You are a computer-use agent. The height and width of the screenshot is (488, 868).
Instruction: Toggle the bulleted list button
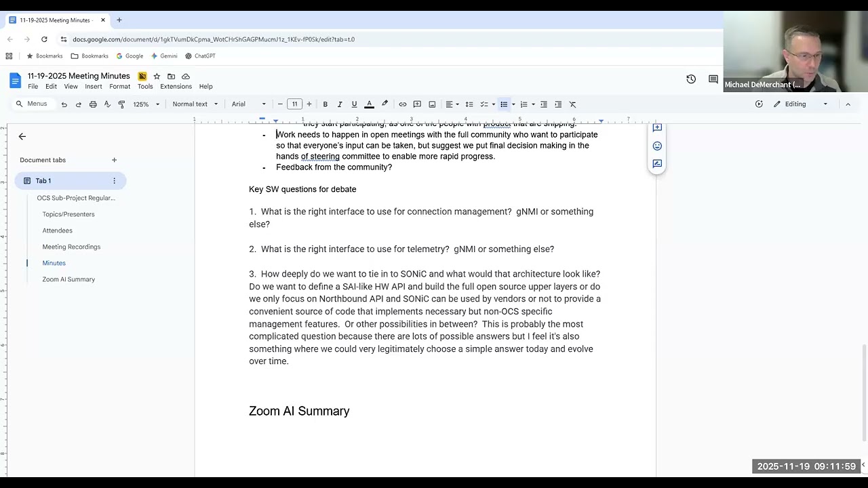tap(504, 104)
